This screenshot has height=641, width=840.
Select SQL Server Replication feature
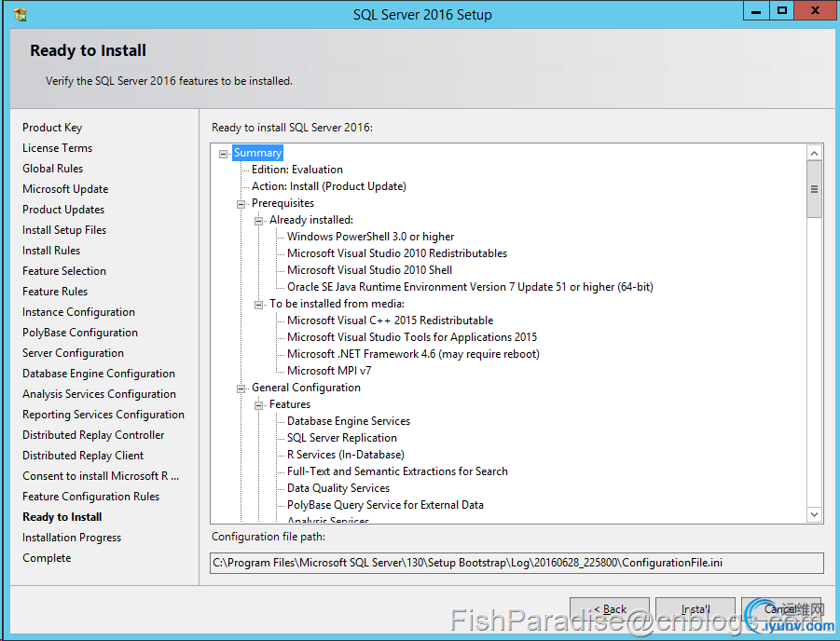(x=342, y=438)
